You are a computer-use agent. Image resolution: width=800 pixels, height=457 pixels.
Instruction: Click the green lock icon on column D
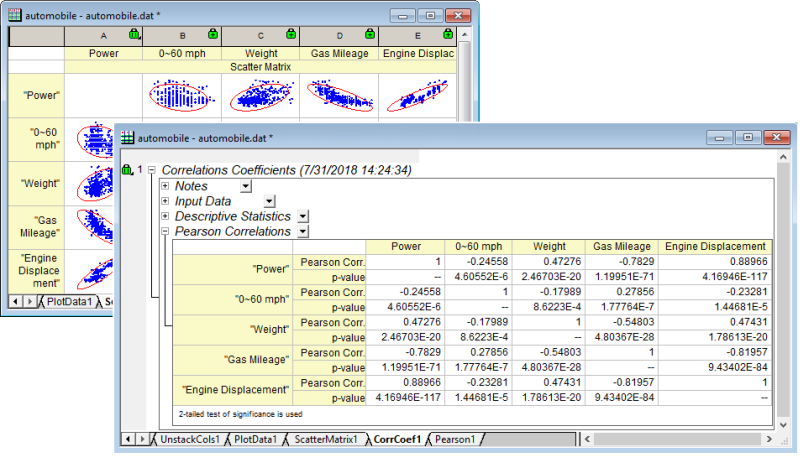[x=370, y=34]
